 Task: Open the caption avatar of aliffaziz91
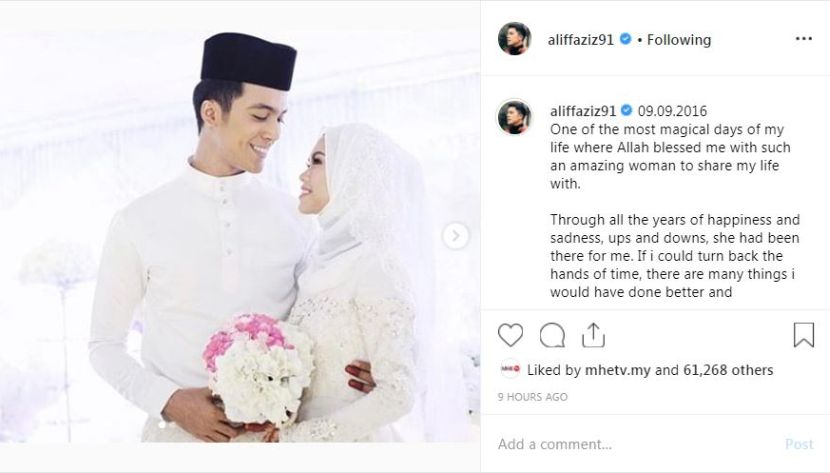(x=514, y=116)
